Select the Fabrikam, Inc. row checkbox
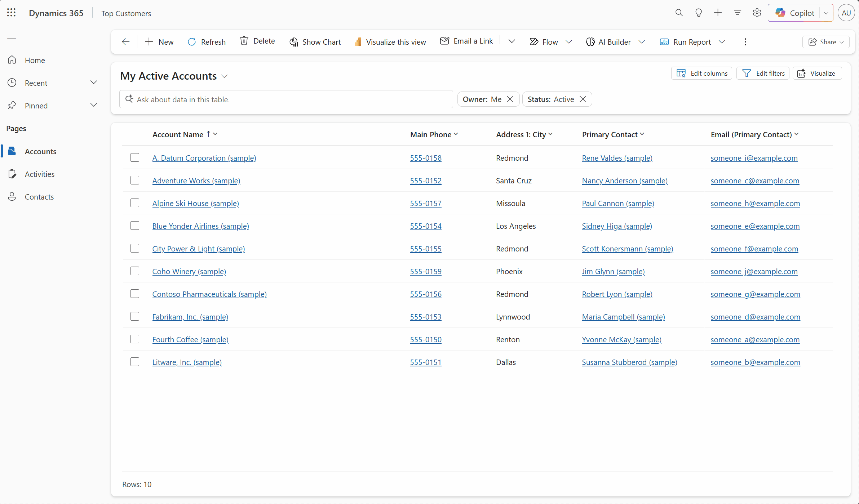This screenshot has width=859, height=504. pyautogui.click(x=135, y=316)
